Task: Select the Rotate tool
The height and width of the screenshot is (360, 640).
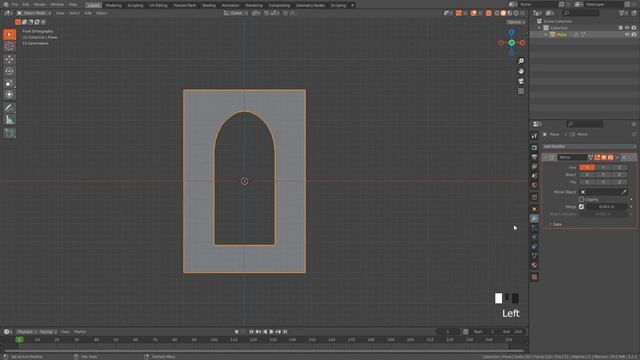Action: [9, 71]
